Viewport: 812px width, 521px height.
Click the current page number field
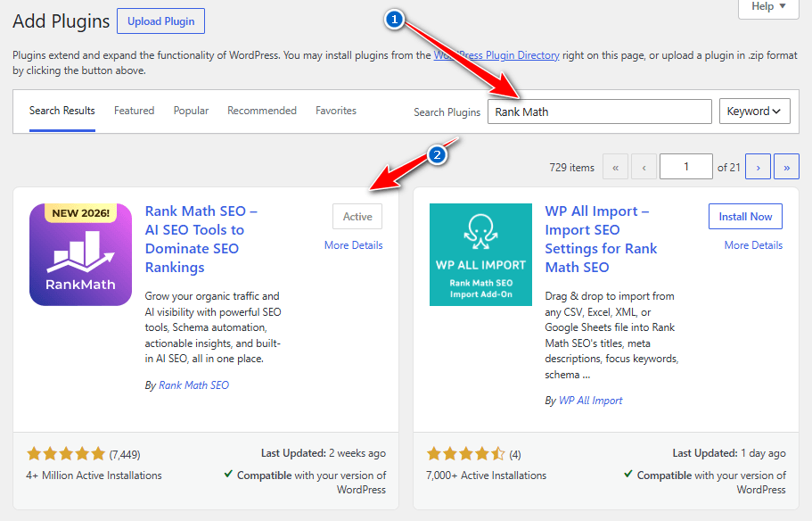click(x=685, y=167)
